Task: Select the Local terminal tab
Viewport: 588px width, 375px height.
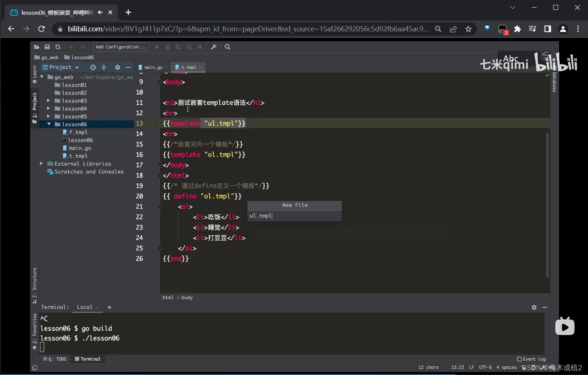Action: pos(85,307)
